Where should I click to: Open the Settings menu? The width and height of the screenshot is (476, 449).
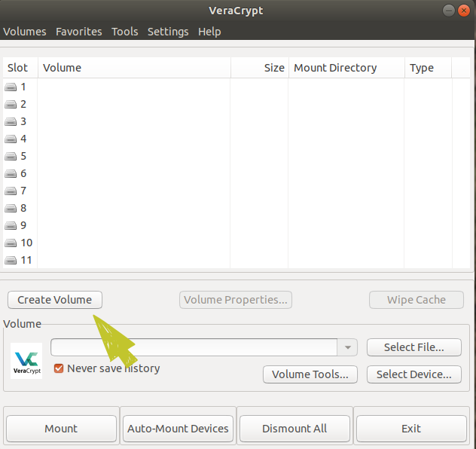pos(168,32)
